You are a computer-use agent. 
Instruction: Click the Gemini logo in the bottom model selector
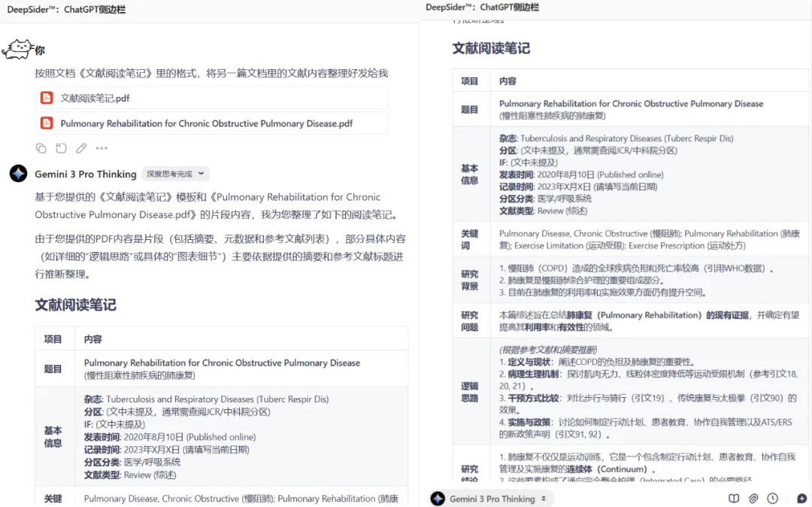tap(437, 498)
